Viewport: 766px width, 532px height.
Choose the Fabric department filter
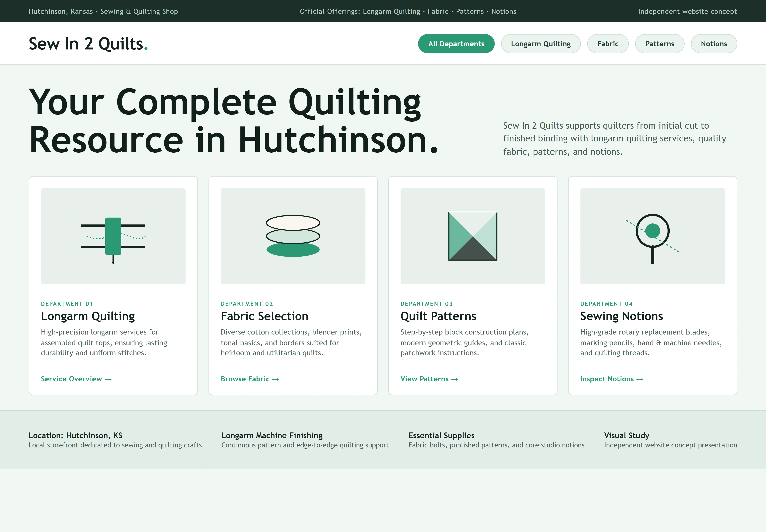coord(608,44)
